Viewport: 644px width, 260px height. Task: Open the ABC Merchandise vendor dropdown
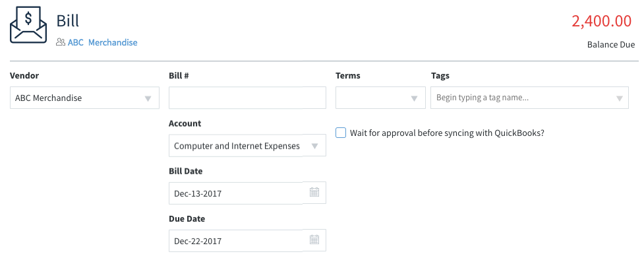(84, 98)
